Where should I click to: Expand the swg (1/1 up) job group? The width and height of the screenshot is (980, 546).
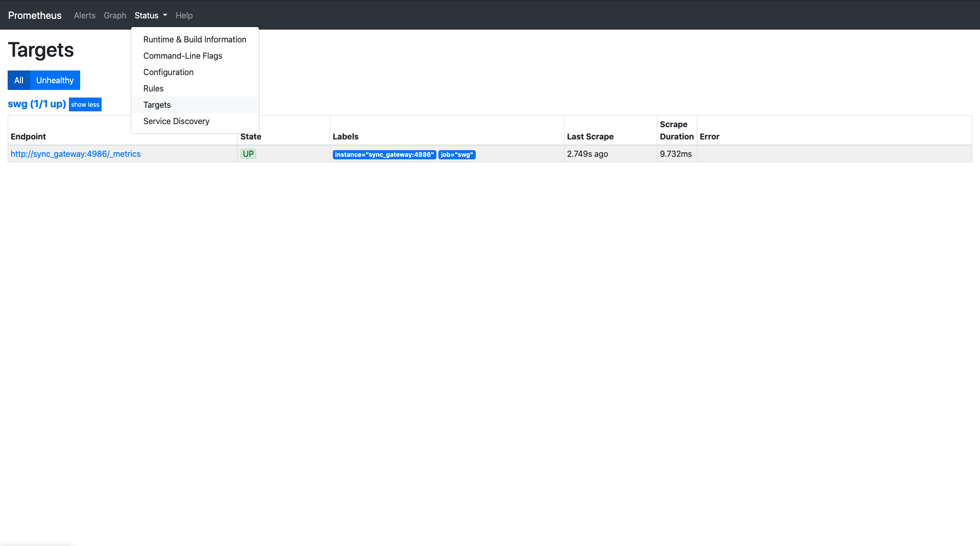point(36,104)
